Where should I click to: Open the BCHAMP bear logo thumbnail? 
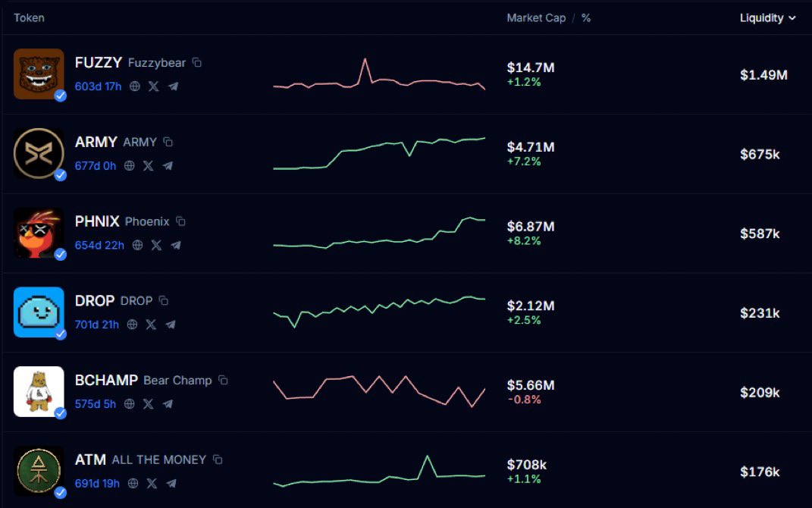tap(39, 391)
